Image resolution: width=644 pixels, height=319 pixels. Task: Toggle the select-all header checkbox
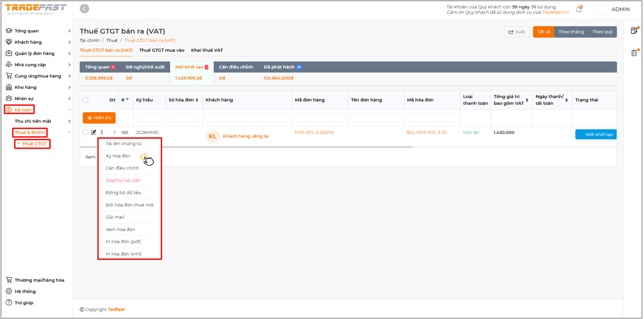pos(86,100)
